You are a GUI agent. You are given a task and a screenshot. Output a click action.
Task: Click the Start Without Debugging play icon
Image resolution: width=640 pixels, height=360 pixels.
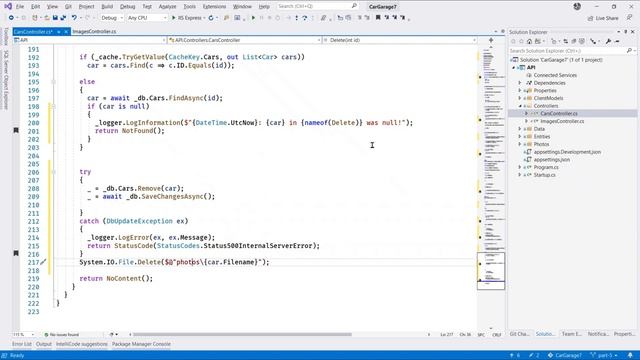click(x=253, y=18)
